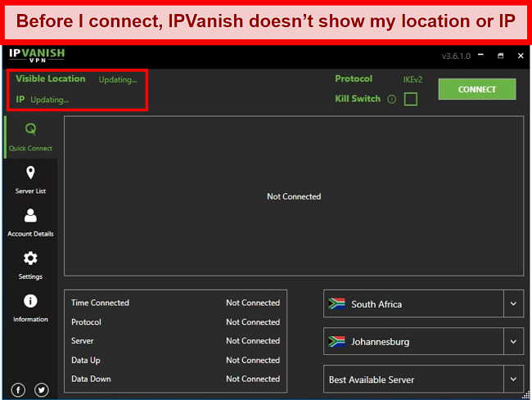Click the Server List pin icon

[30, 173]
